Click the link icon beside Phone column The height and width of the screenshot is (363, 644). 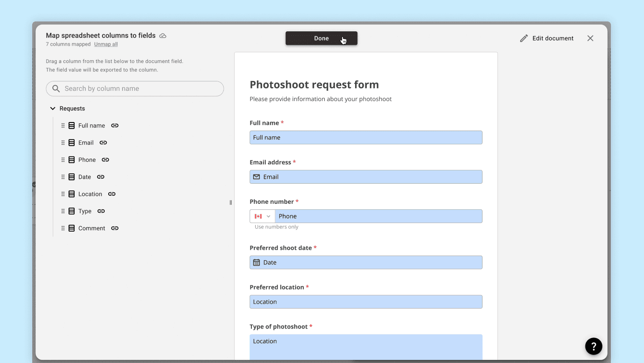coord(106,160)
